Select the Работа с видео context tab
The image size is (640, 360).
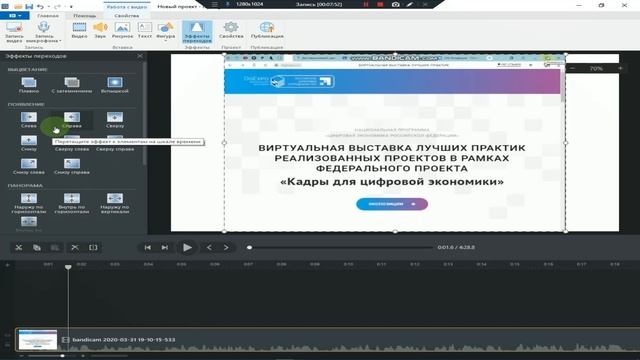pos(127,7)
